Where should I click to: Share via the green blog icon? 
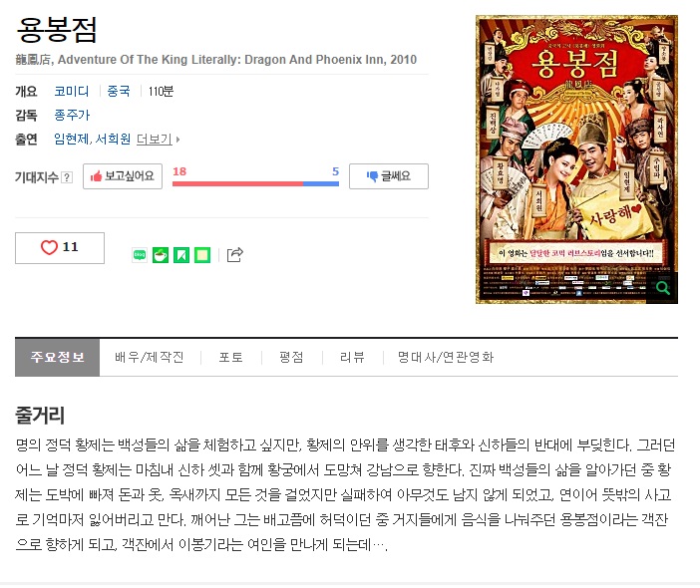(140, 255)
